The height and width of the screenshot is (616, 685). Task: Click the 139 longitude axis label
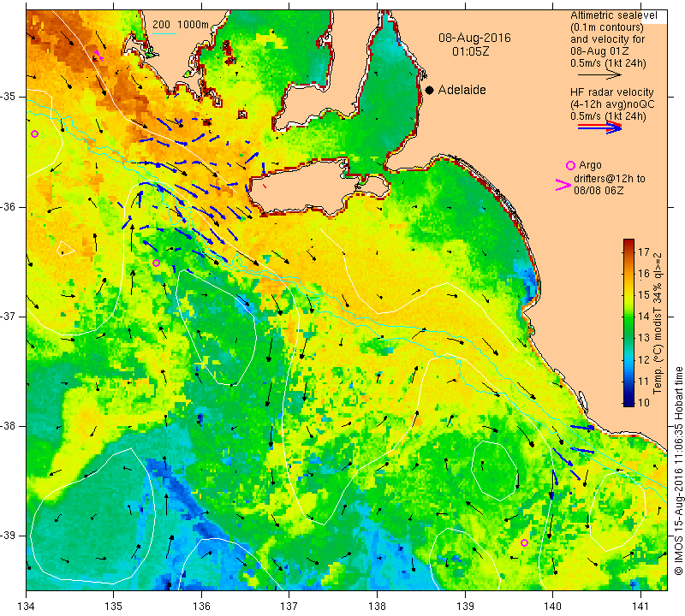click(x=465, y=607)
